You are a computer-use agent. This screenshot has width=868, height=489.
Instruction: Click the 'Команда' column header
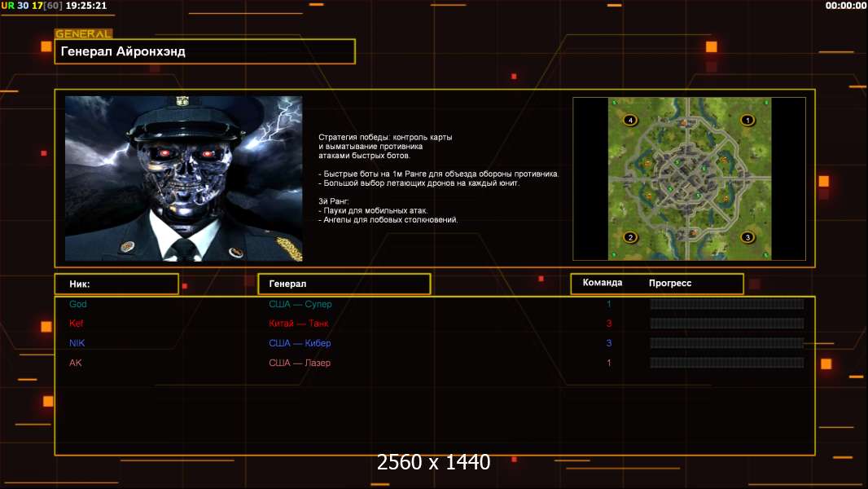pos(603,283)
